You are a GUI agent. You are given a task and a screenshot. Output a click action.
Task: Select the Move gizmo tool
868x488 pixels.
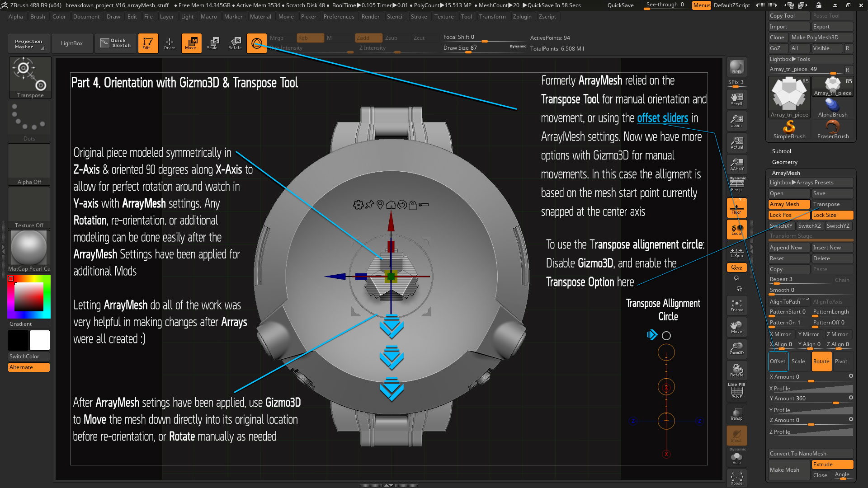[x=191, y=43]
